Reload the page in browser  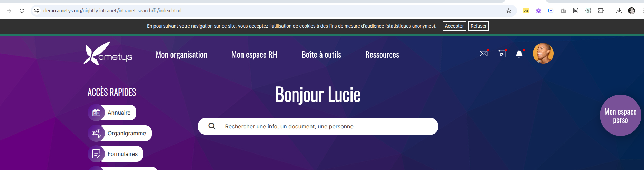click(x=22, y=11)
